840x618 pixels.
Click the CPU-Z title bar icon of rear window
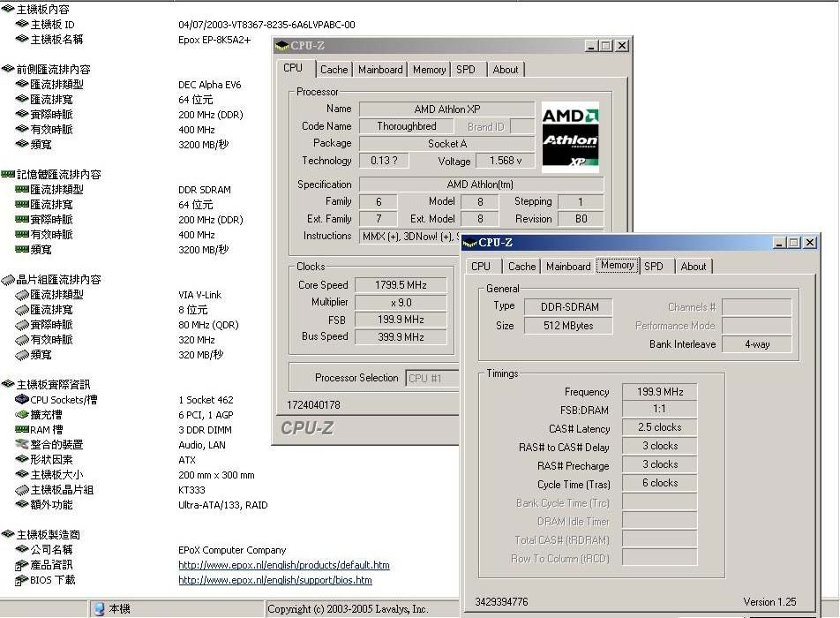point(281,46)
